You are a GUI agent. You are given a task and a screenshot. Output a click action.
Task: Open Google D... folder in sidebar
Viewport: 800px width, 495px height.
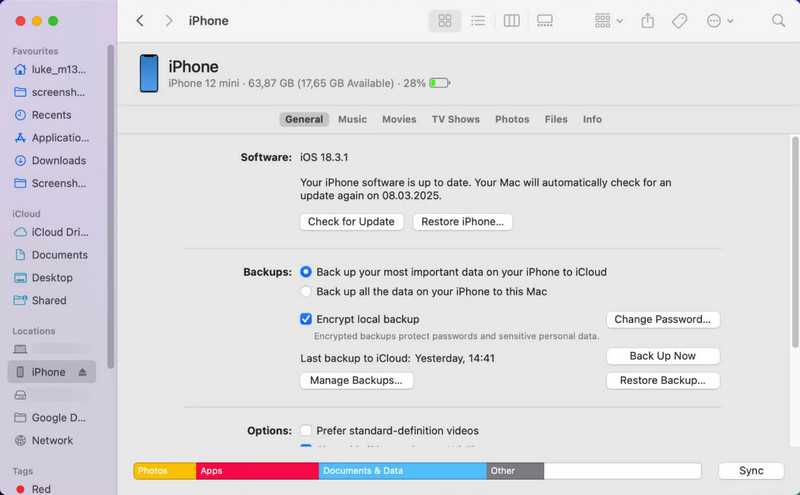point(51,417)
